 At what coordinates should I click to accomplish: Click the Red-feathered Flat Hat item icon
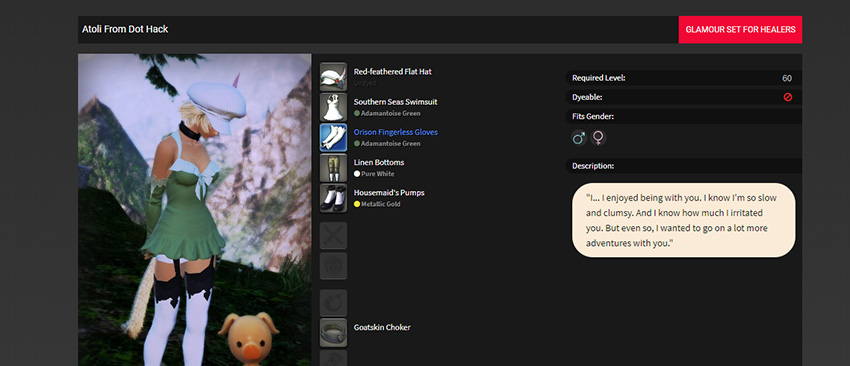(333, 76)
